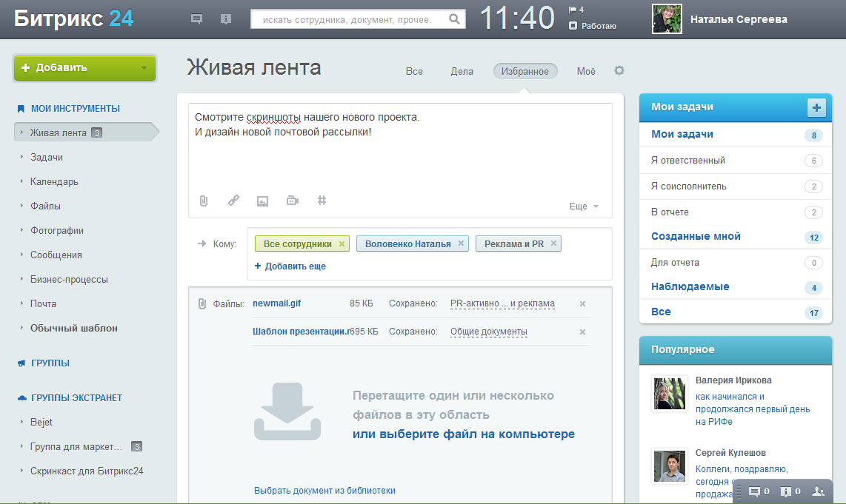Open Живая лента in the sidebar
The image size is (846, 504).
tap(87, 132)
